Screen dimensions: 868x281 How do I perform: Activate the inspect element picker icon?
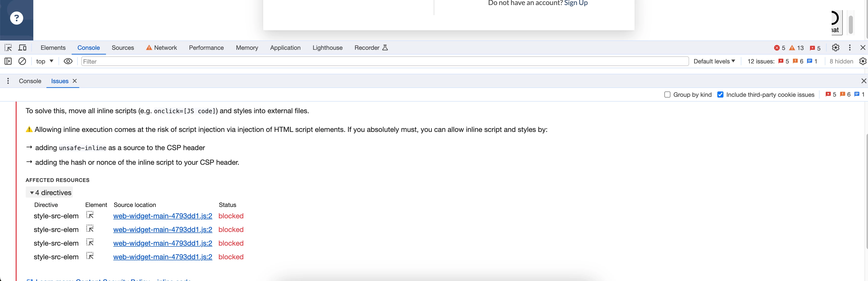(x=8, y=48)
